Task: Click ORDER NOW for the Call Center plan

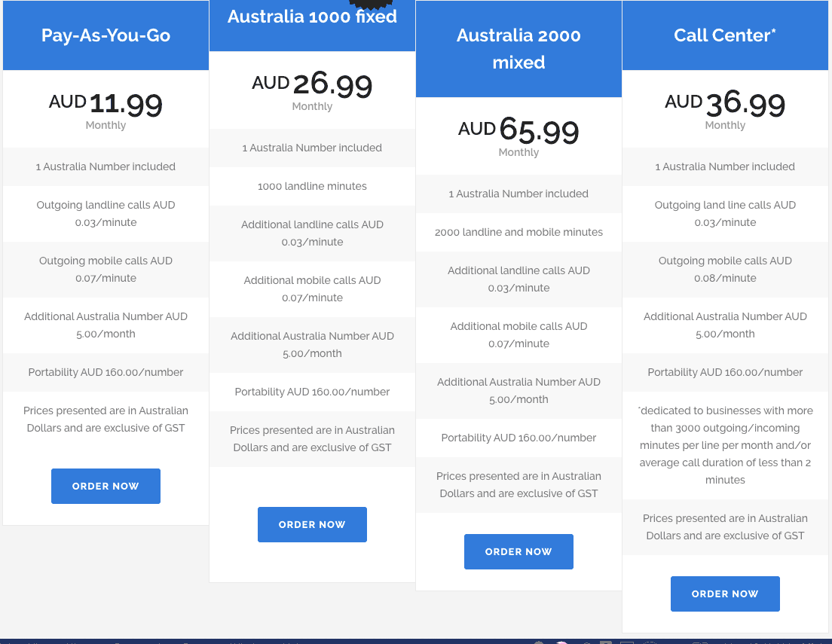Action: 725,594
